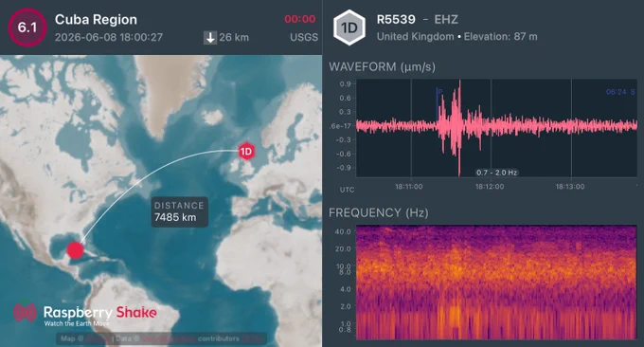The image size is (644, 347).
Task: Click the spectrogram plot area
Action: (x=496, y=282)
